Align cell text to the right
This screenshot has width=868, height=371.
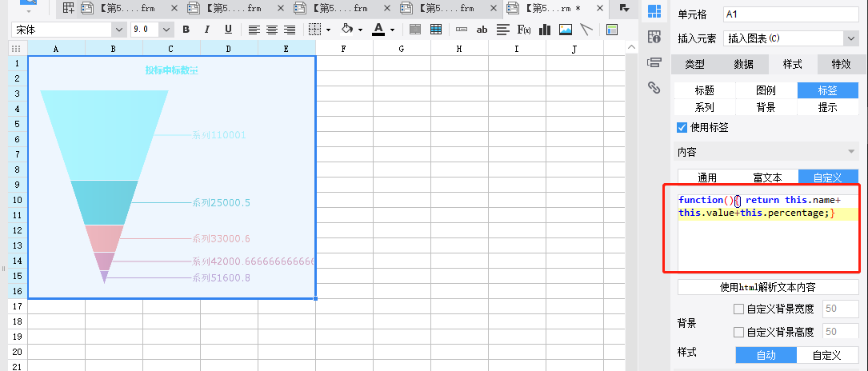coord(289,30)
